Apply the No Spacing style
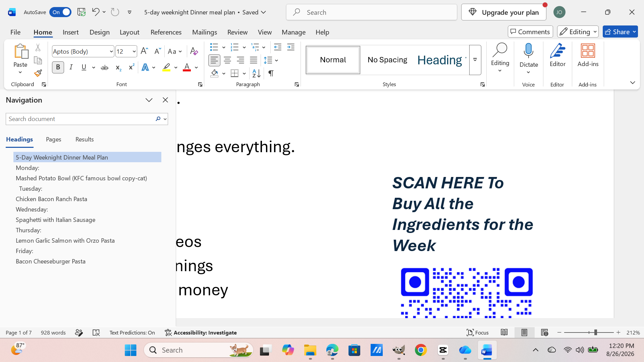 click(387, 60)
